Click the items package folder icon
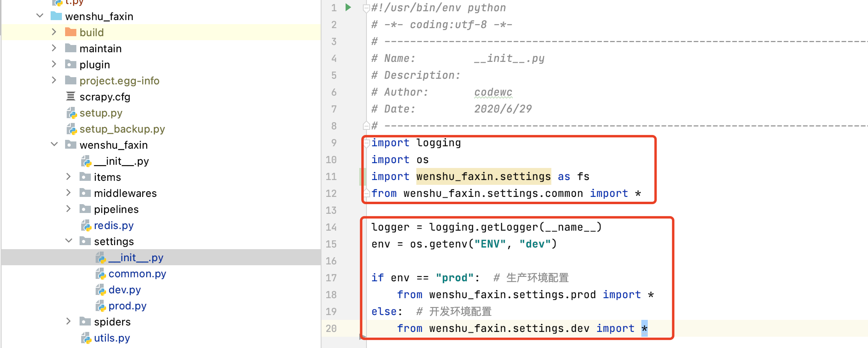The height and width of the screenshot is (348, 868). click(x=85, y=176)
